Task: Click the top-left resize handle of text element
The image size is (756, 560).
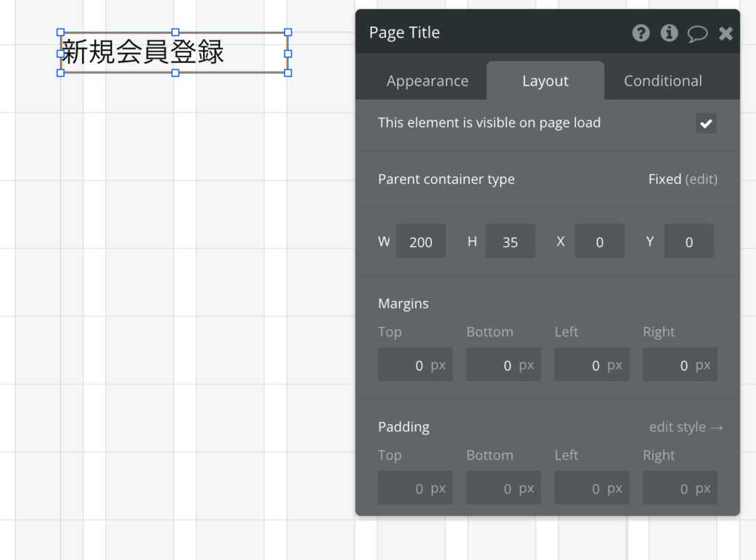Action: point(61,32)
